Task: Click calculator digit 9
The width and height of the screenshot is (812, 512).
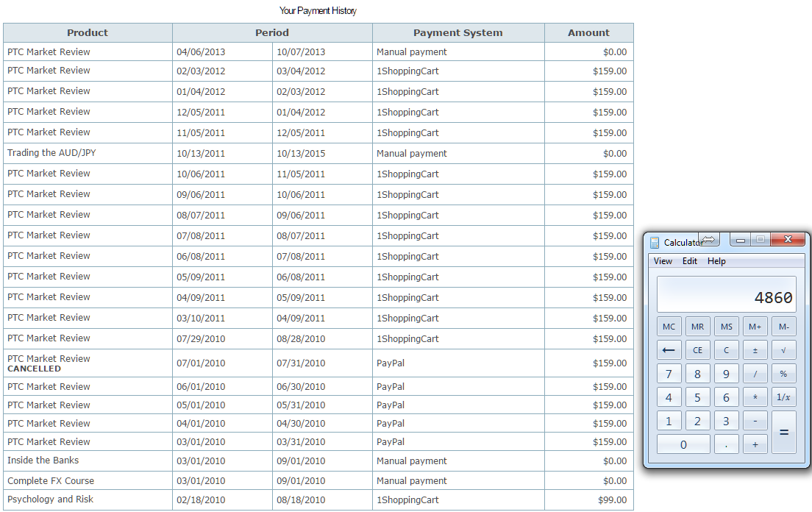Action: pos(727,374)
